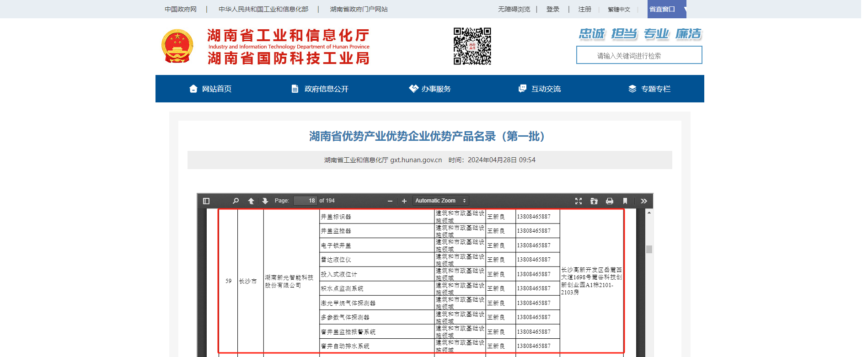Click the PDF bookmark current view icon
Viewport: 868px width, 357px height.
coord(625,201)
